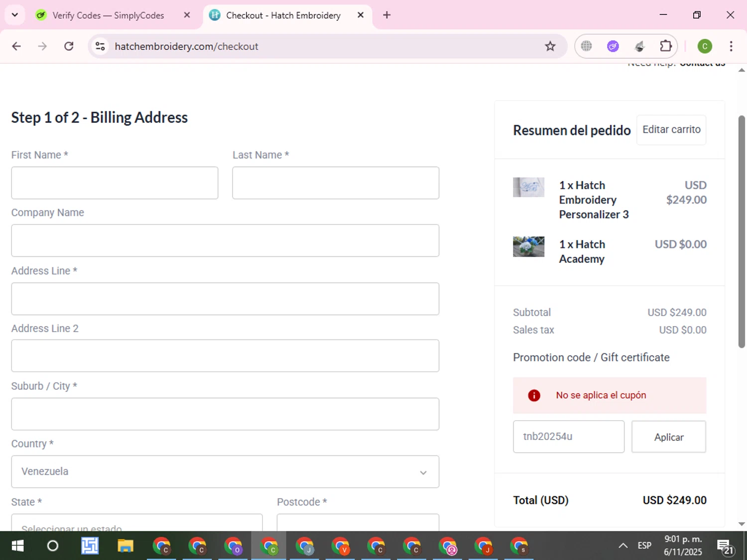This screenshot has width=747, height=560.
Task: Open the Country dropdown showing Venezuela
Action: [225, 471]
